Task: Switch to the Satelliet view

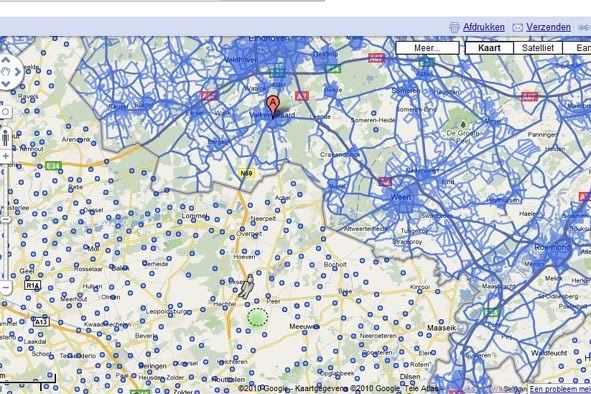Action: [538, 48]
